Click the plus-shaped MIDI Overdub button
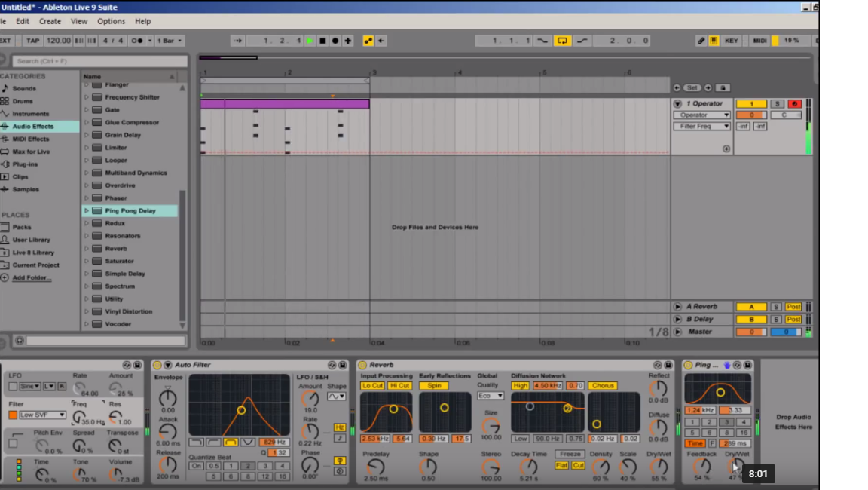Screen dimensions: 868x490 click(347, 41)
